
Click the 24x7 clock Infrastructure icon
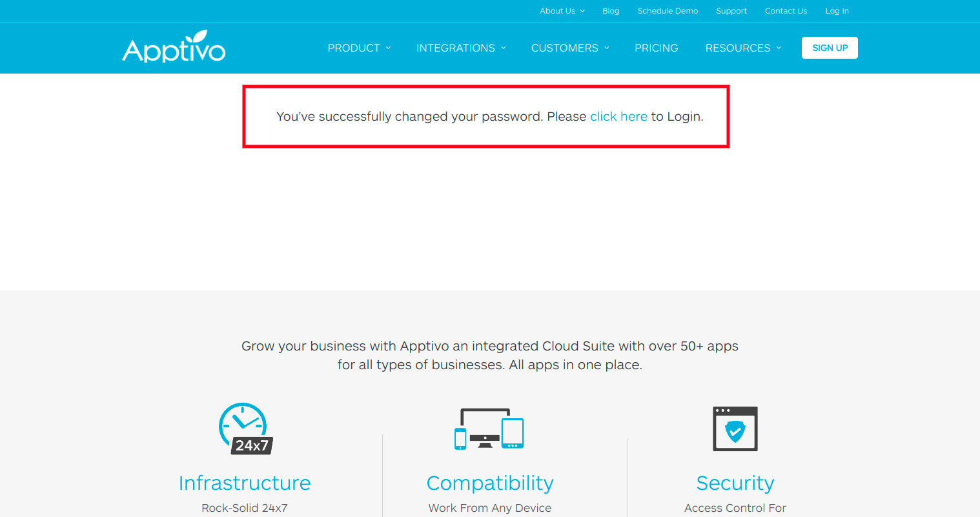(245, 429)
